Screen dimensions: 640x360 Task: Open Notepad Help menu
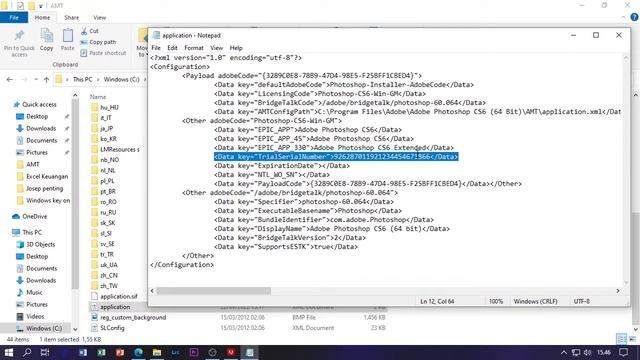[236, 48]
